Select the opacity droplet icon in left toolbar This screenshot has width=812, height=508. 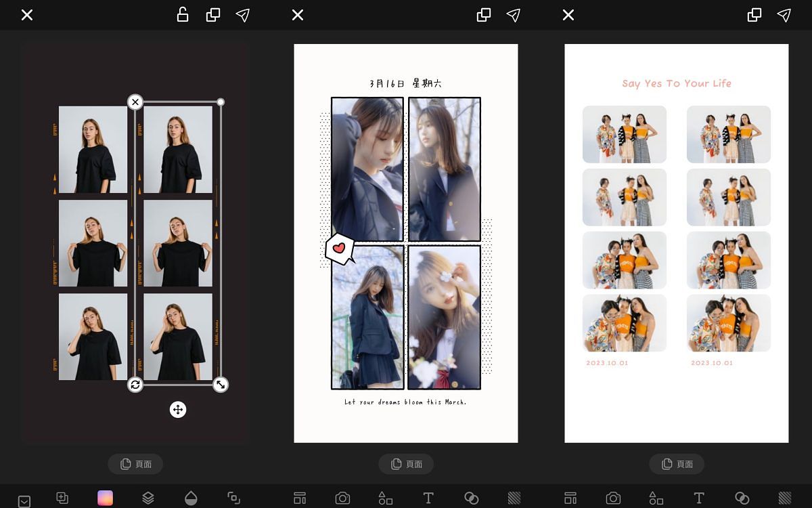[x=191, y=499]
